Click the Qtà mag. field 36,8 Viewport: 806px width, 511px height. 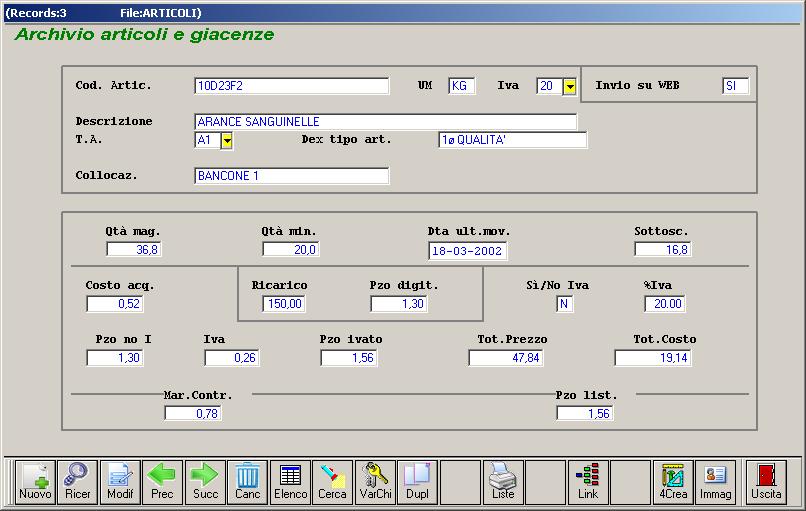(x=134, y=249)
